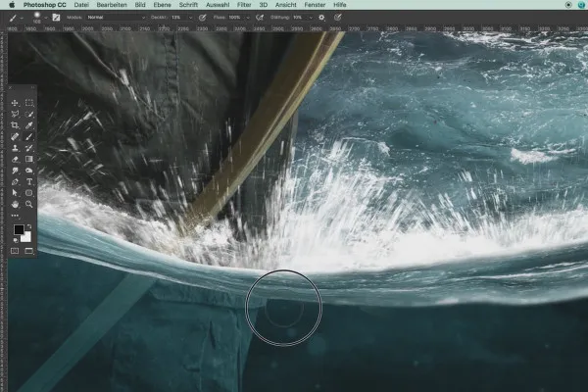Enable airbrush mode next to Fluss
The width and height of the screenshot is (588, 392).
[x=259, y=18]
